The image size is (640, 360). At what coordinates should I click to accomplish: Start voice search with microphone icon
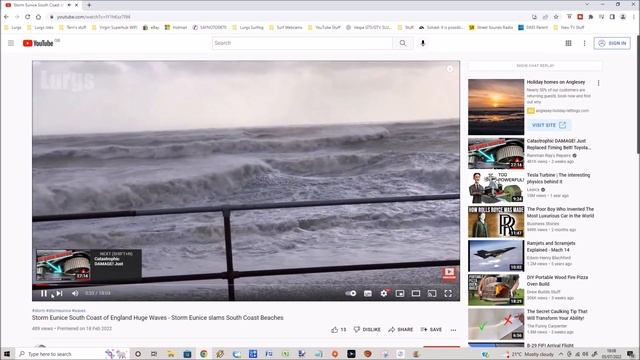(x=423, y=43)
